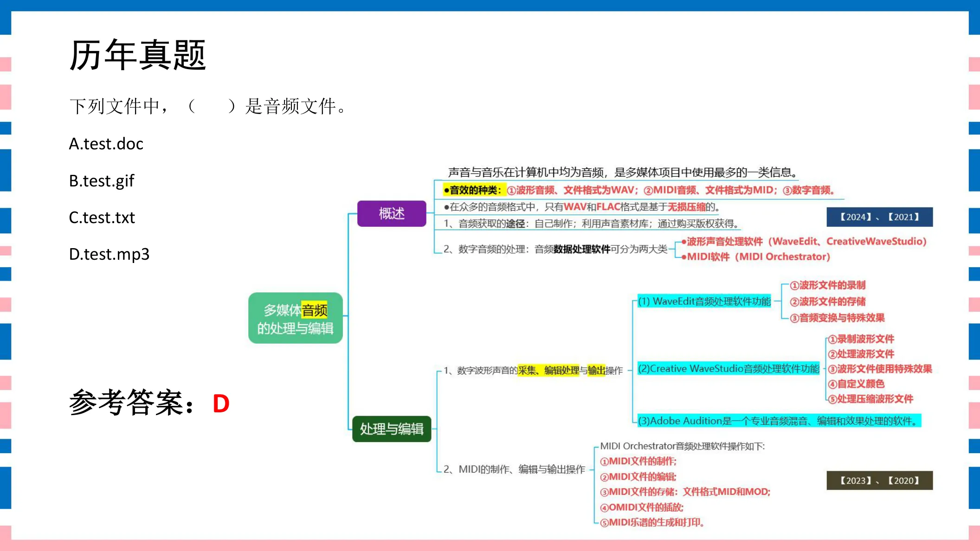Image resolution: width=980 pixels, height=551 pixels.
Task: Click ①MIDI文件的制作 item
Action: coord(638,461)
